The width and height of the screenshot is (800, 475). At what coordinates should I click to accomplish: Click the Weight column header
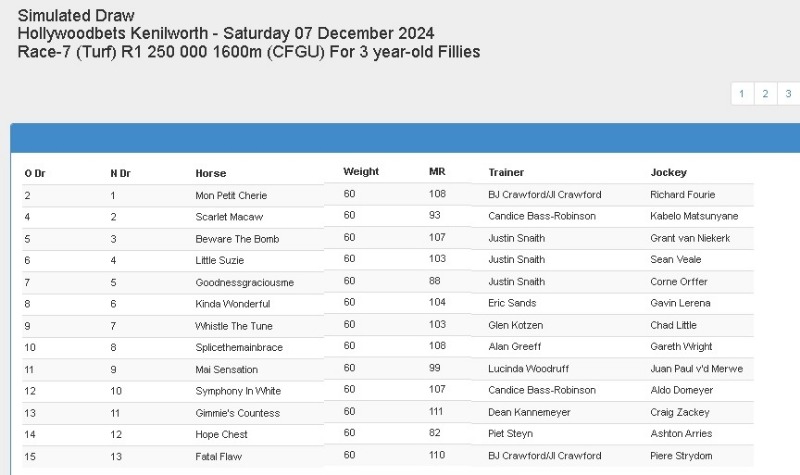pos(361,171)
